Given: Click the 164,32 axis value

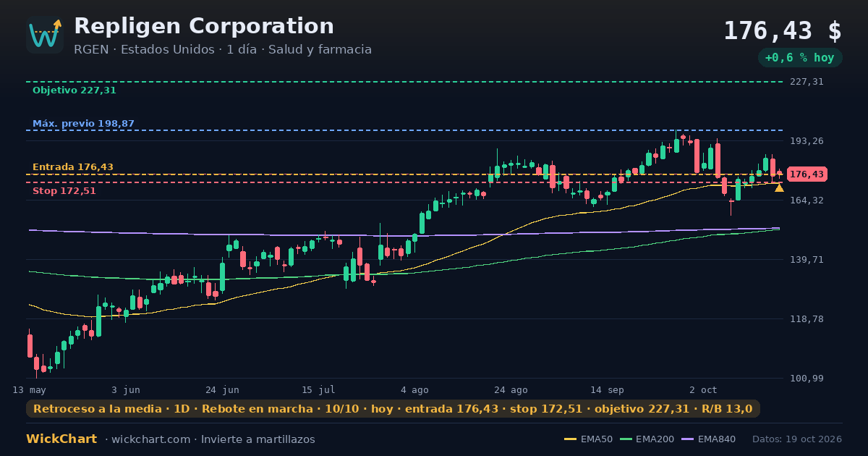Looking at the screenshot, I should 807,200.
